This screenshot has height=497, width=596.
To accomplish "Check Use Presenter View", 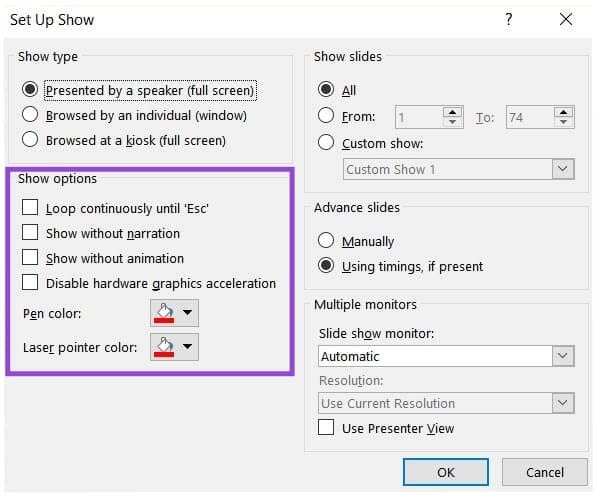I will (x=326, y=427).
